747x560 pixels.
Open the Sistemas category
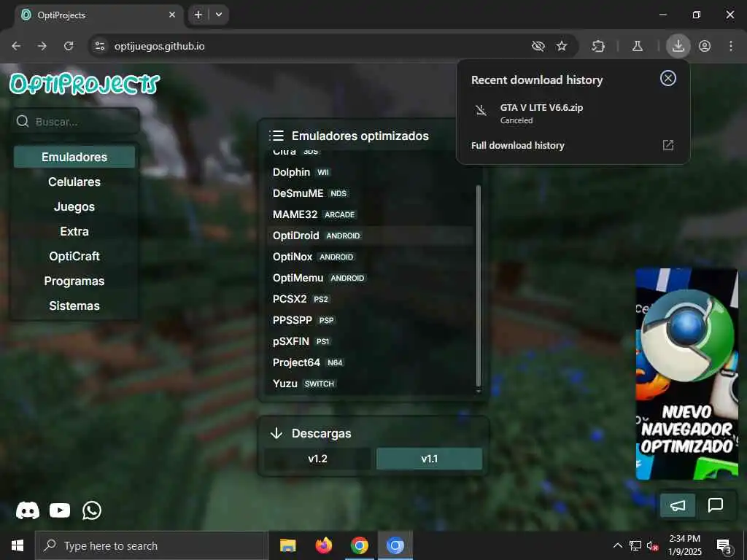pyautogui.click(x=74, y=306)
